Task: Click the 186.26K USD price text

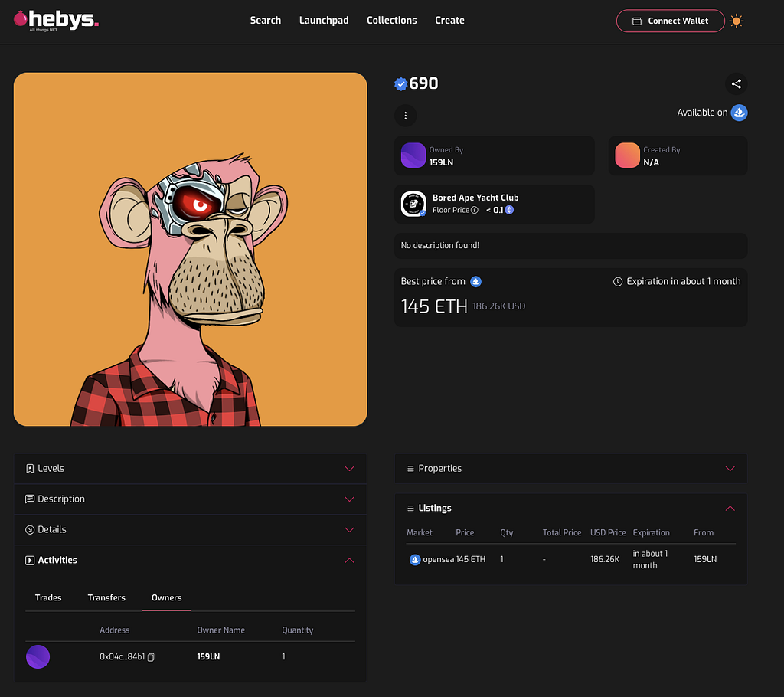Action: pyautogui.click(x=499, y=306)
